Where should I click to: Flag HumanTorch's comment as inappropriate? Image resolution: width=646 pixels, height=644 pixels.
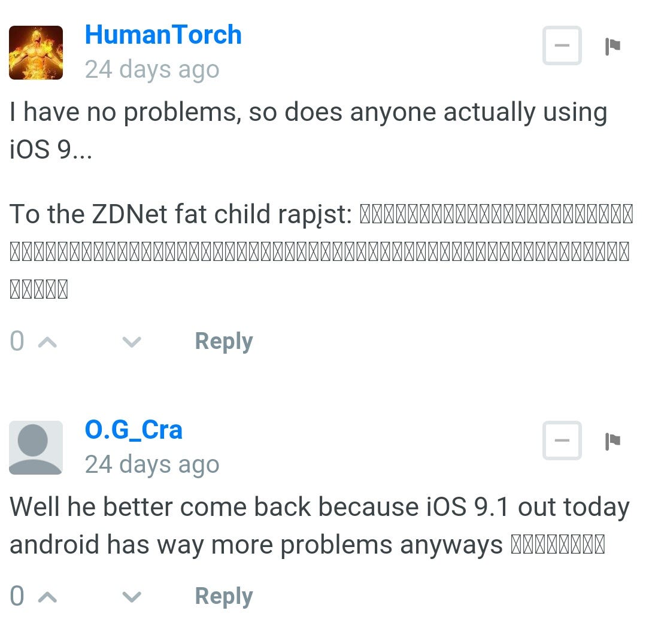[x=612, y=45]
